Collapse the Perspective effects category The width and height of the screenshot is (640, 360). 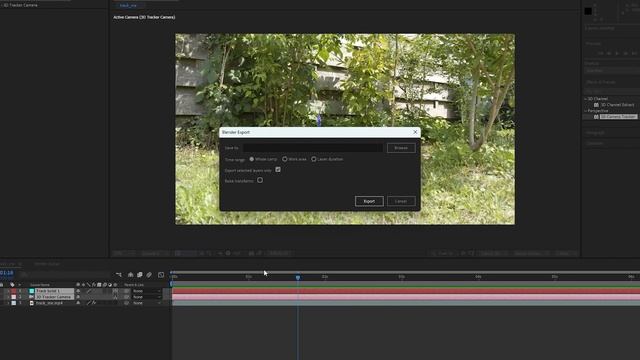(x=586, y=111)
